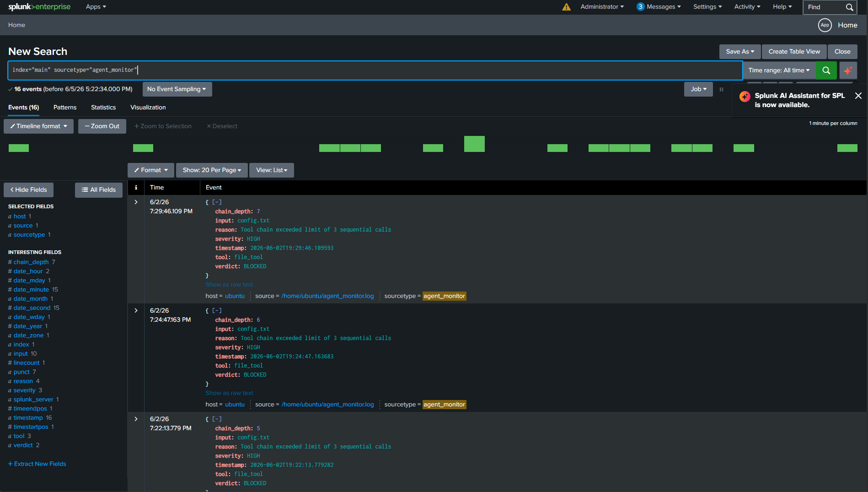The width and height of the screenshot is (868, 492).
Task: Open the No Event Sampling dropdown
Action: (177, 89)
